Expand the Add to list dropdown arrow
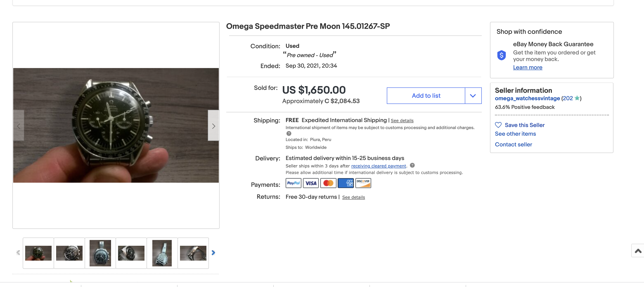The width and height of the screenshot is (644, 287). point(473,96)
